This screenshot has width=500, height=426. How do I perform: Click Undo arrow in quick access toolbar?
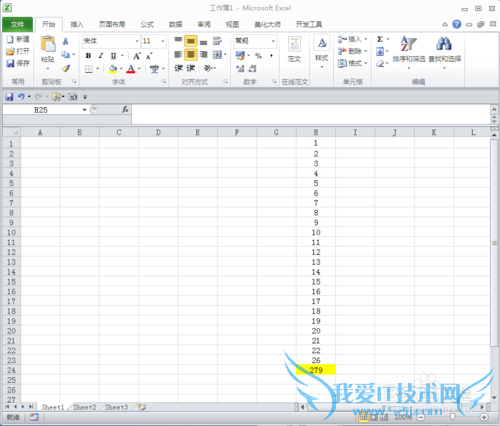point(21,97)
